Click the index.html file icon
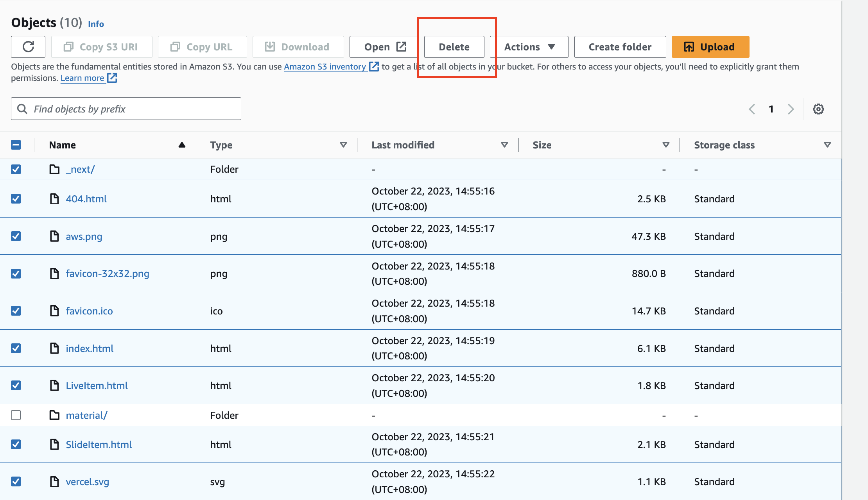Image resolution: width=868 pixels, height=500 pixels. pos(54,348)
